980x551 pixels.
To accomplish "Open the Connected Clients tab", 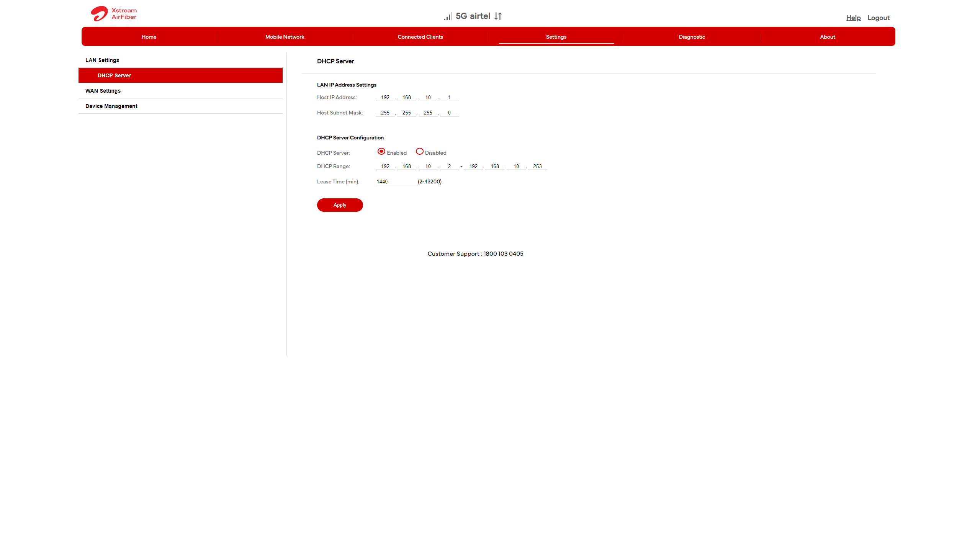I will [420, 37].
